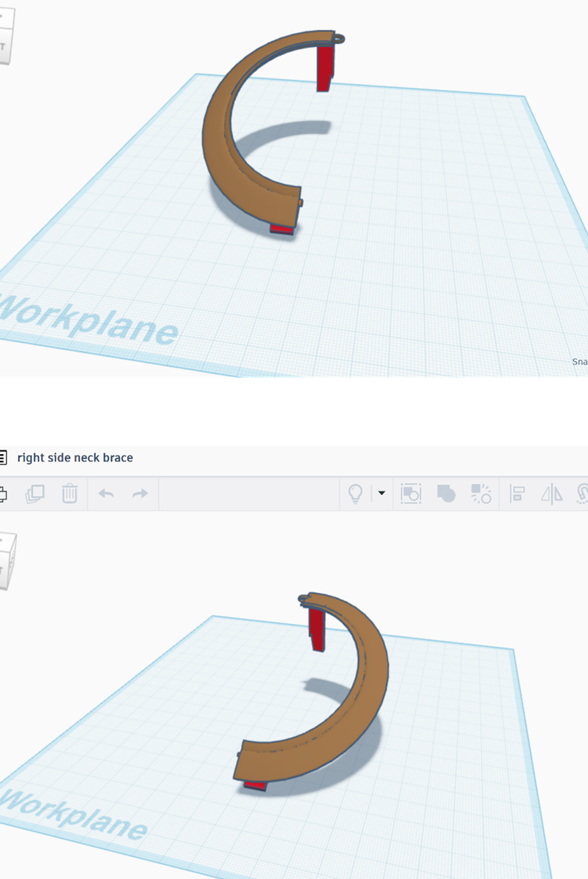Redo the last undone action

pyautogui.click(x=140, y=494)
